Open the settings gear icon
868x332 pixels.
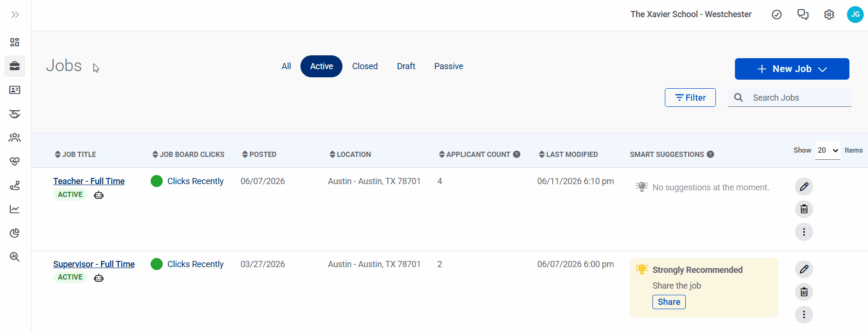point(829,15)
